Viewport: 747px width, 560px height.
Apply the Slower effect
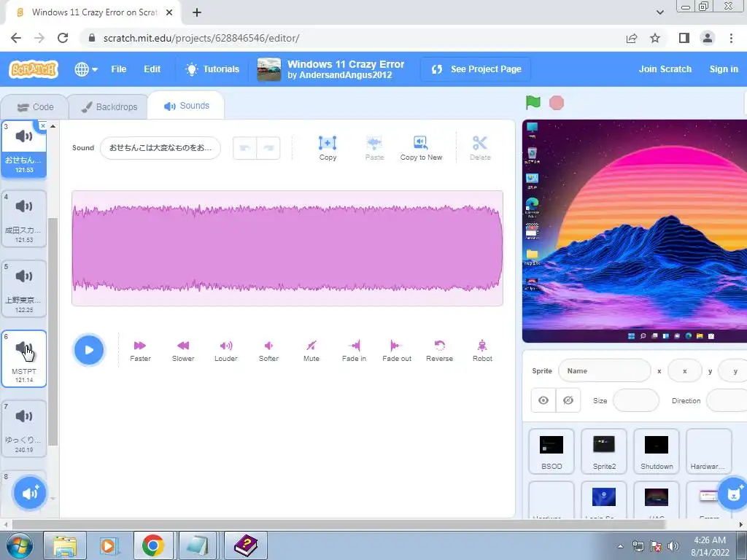click(183, 351)
